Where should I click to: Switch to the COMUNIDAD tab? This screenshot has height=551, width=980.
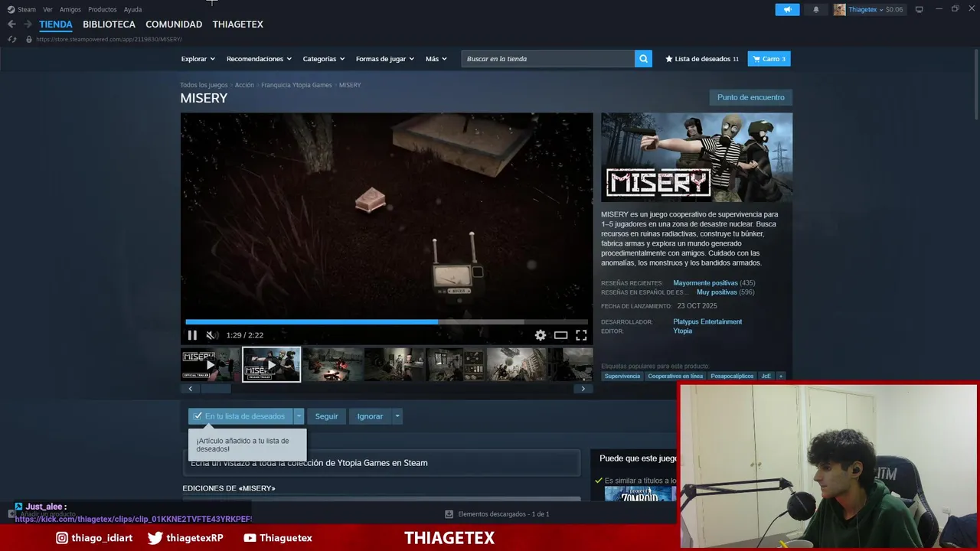click(x=174, y=24)
